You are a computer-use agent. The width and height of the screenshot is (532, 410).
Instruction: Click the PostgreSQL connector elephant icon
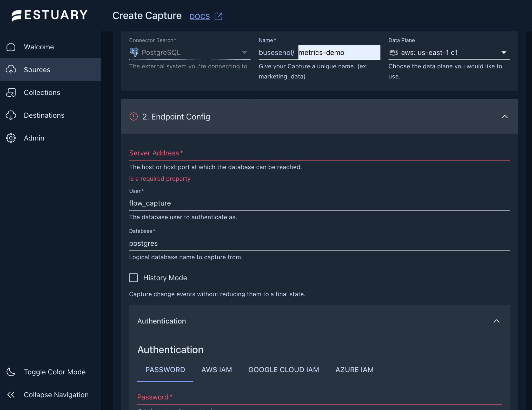(134, 52)
